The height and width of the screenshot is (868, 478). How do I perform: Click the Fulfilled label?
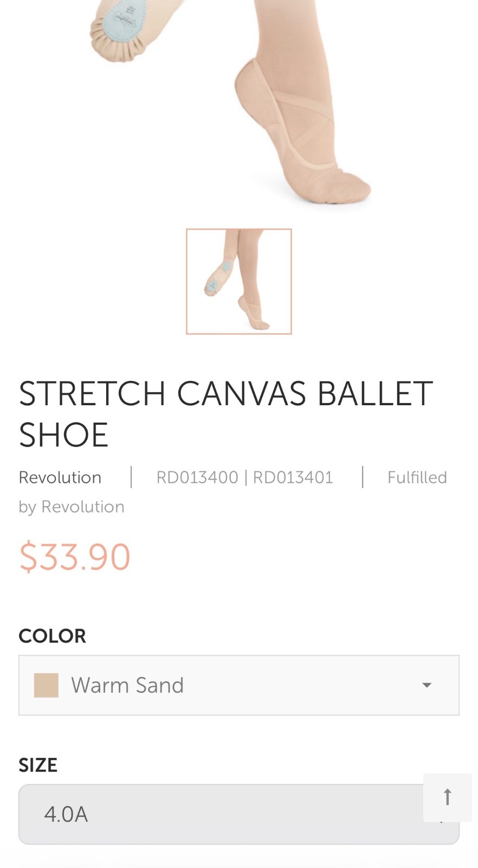coord(417,477)
